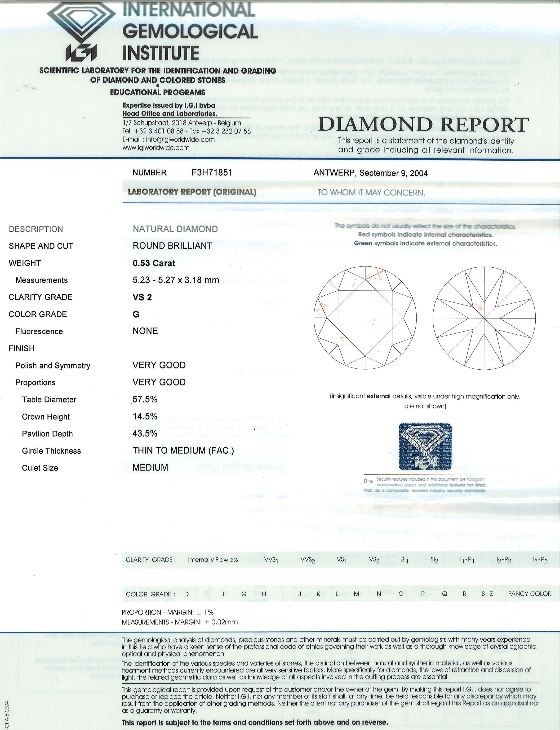Image resolution: width=560 pixels, height=730 pixels.
Task: Click the blue hologram security seal
Action: (425, 447)
